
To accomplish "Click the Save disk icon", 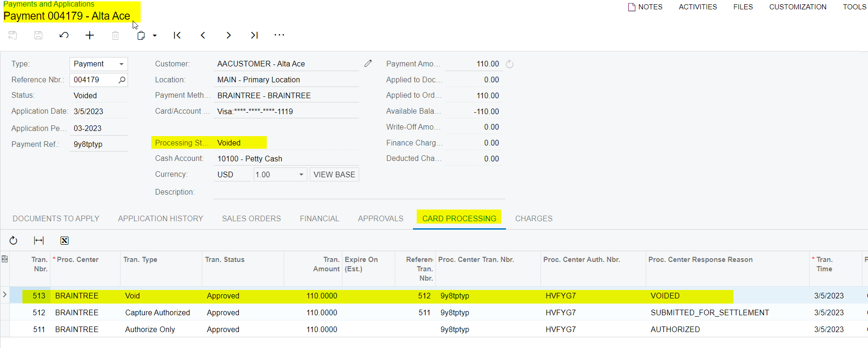I will click(38, 35).
